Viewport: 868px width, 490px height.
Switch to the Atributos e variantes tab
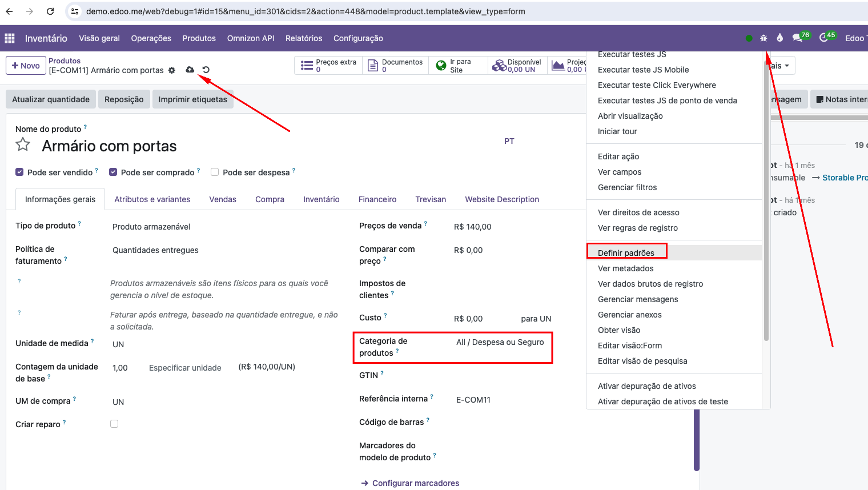pos(152,199)
